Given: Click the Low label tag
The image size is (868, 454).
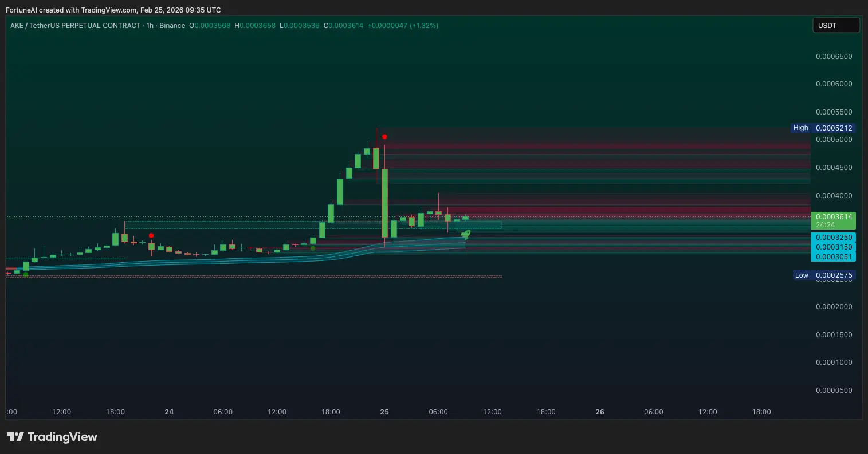Looking at the screenshot, I should coord(802,275).
